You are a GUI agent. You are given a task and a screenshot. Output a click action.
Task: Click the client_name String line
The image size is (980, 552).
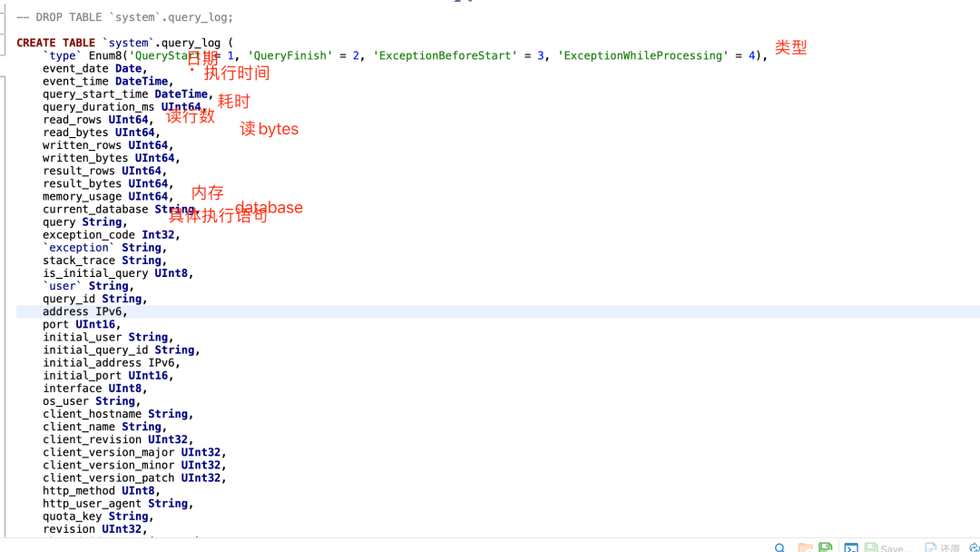click(x=104, y=427)
